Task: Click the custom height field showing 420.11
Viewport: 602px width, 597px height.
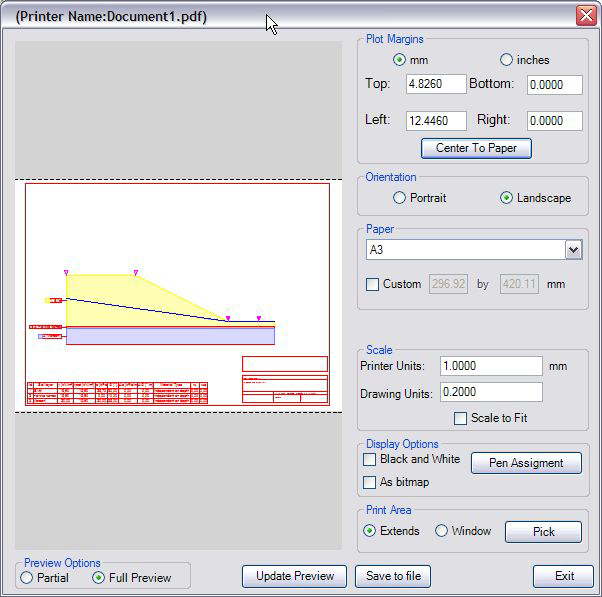Action: 519,284
